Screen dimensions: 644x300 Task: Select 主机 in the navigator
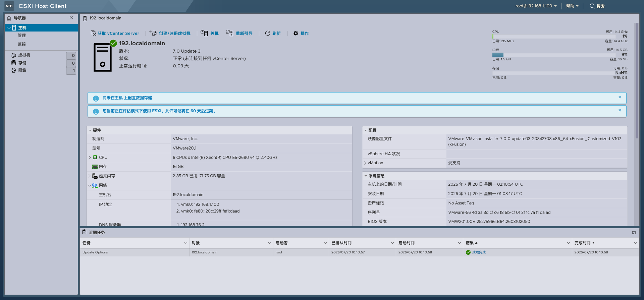tap(42, 28)
